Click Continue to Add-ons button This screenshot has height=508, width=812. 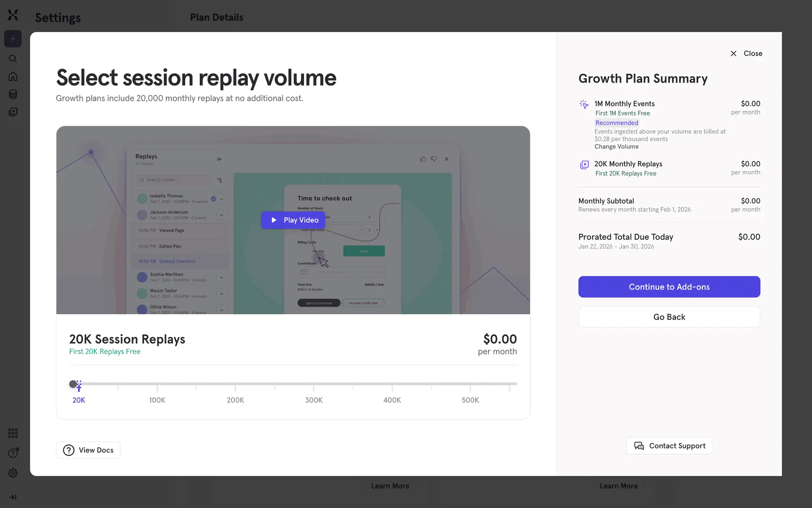pos(669,287)
